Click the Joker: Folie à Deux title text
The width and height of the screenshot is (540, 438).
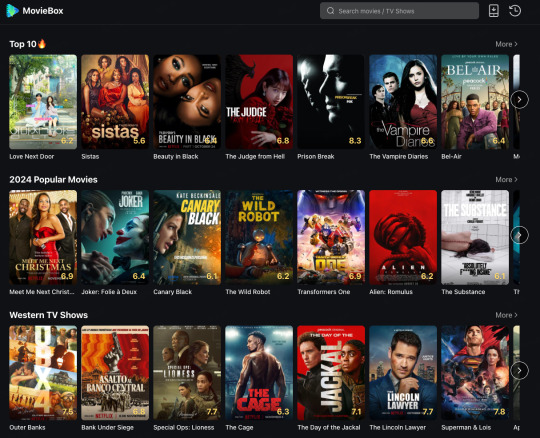click(109, 292)
